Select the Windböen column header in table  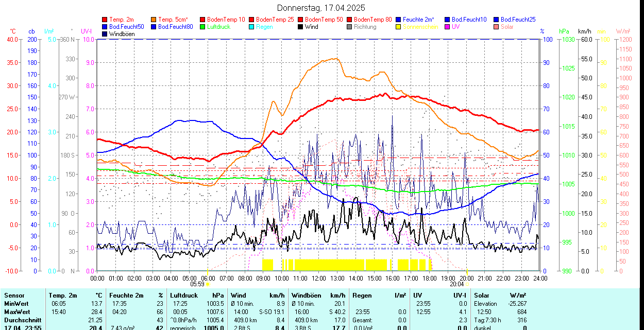pyautogui.click(x=306, y=296)
